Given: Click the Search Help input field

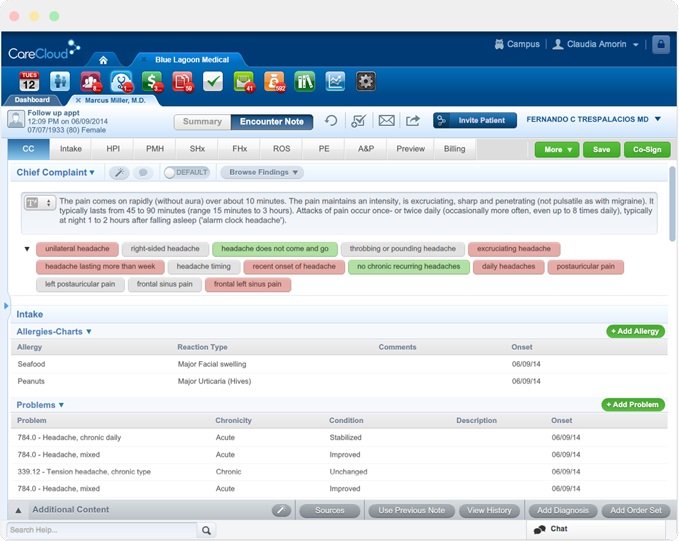Looking at the screenshot, I should click(101, 530).
